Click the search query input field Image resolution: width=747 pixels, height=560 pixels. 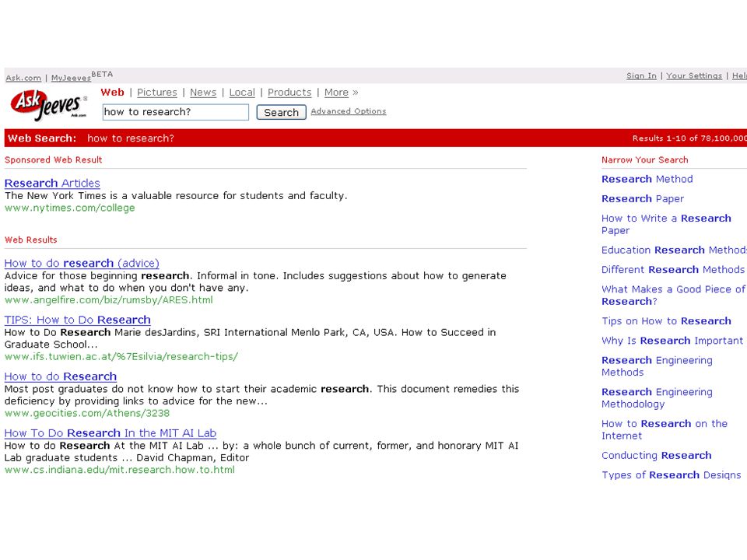pos(175,112)
